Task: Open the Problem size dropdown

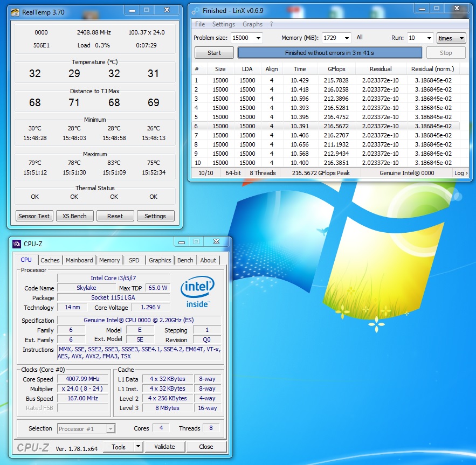Action: (x=258, y=38)
